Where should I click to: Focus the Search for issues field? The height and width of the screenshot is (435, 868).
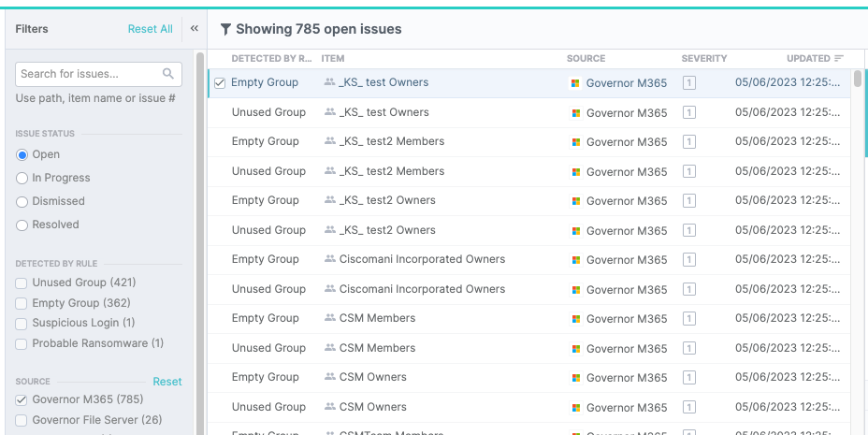(x=89, y=74)
